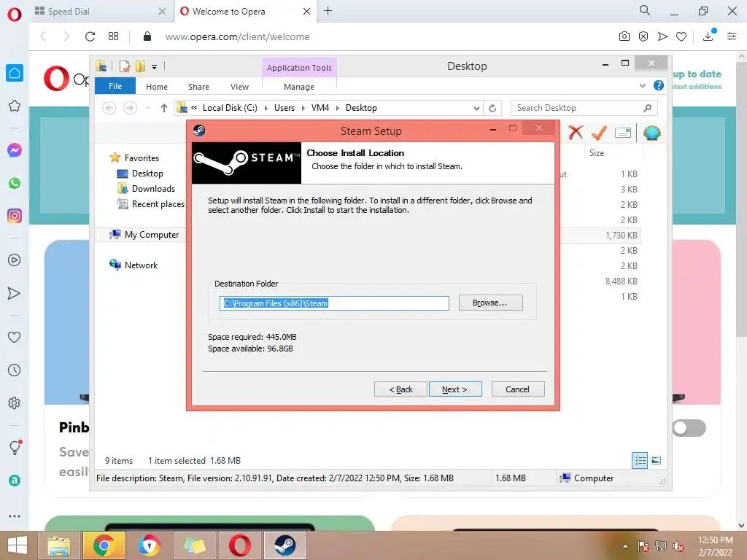Click three-dot more options in sidebar
747x560 pixels.
(15, 516)
